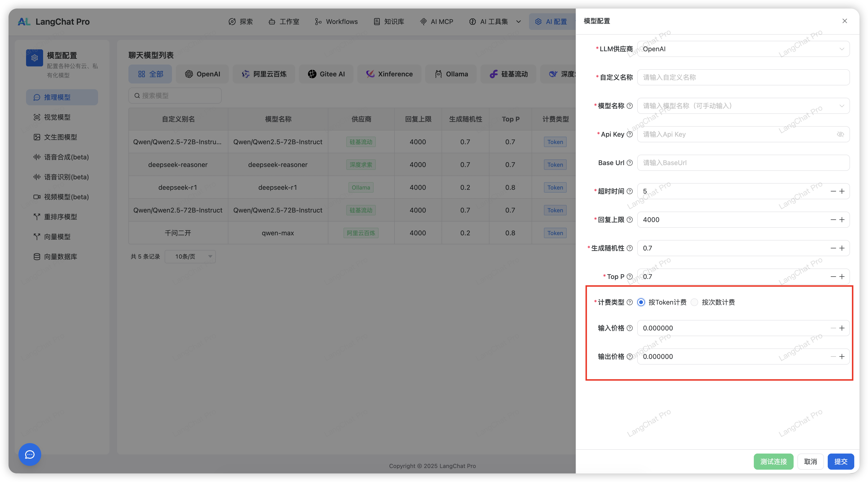The image size is (868, 482).
Task: Click the 测试连接 button
Action: pyautogui.click(x=773, y=461)
